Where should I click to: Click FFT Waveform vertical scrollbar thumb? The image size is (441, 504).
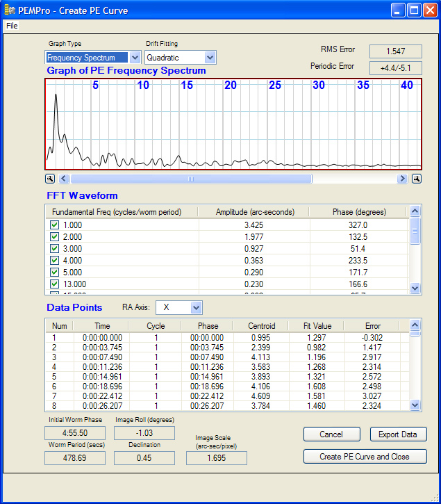(415, 231)
